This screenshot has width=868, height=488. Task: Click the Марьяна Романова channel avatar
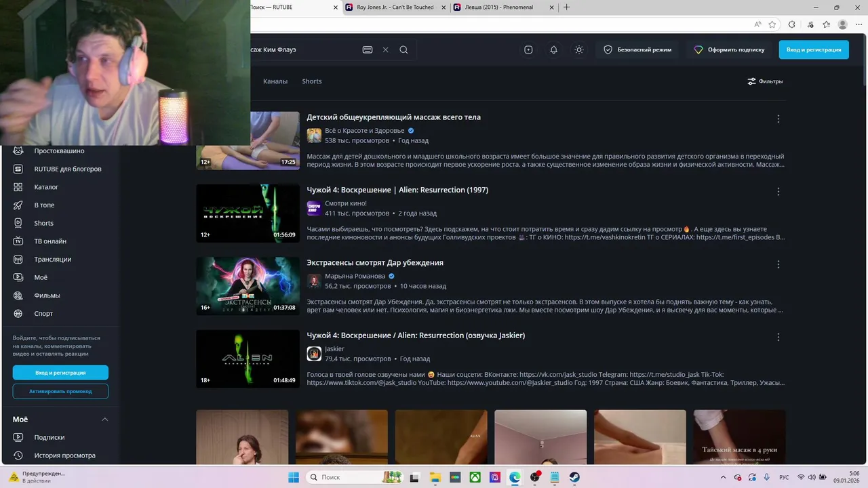314,281
